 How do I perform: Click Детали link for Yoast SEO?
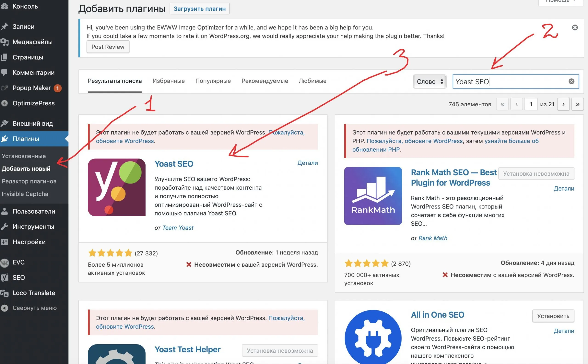pos(308,163)
